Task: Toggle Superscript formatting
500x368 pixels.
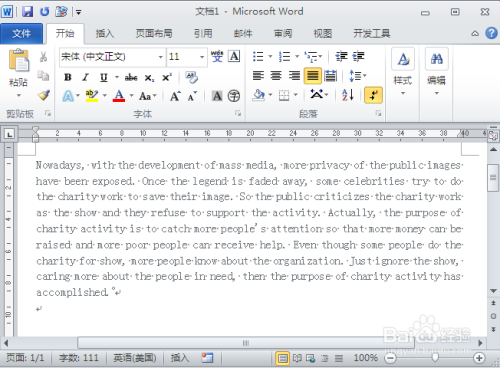Action: [167, 77]
